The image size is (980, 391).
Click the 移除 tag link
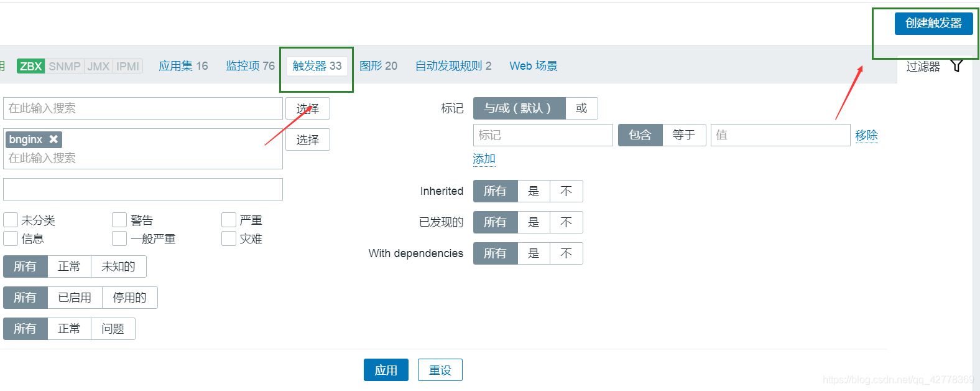(x=866, y=135)
